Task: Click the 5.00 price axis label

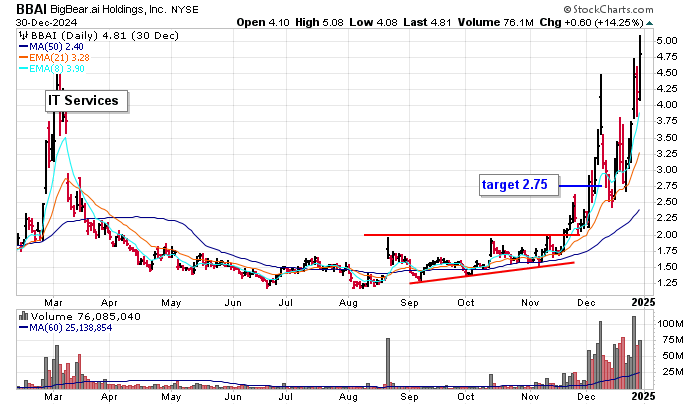Action: point(667,41)
